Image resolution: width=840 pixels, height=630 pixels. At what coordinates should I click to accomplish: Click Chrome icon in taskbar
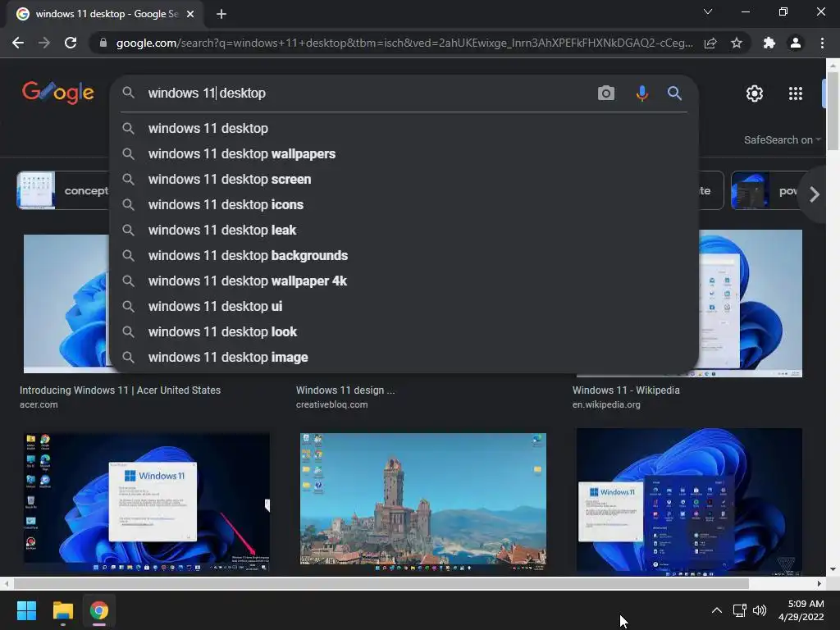click(x=99, y=610)
